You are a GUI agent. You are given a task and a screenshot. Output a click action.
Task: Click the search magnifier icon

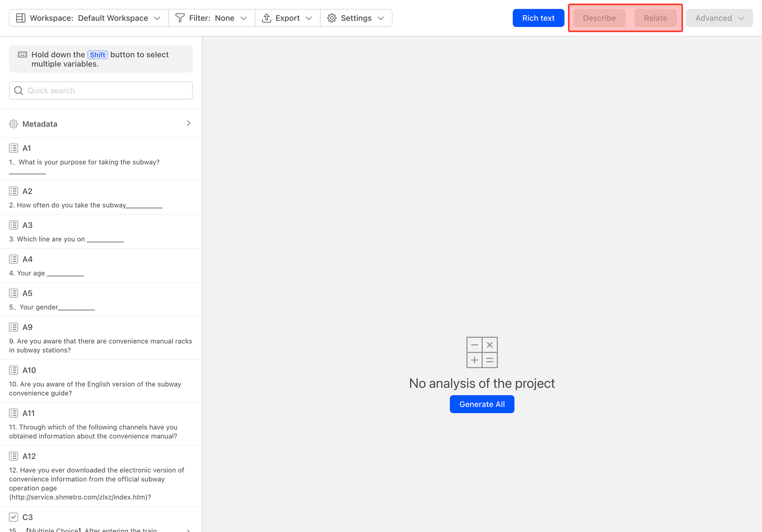(19, 91)
